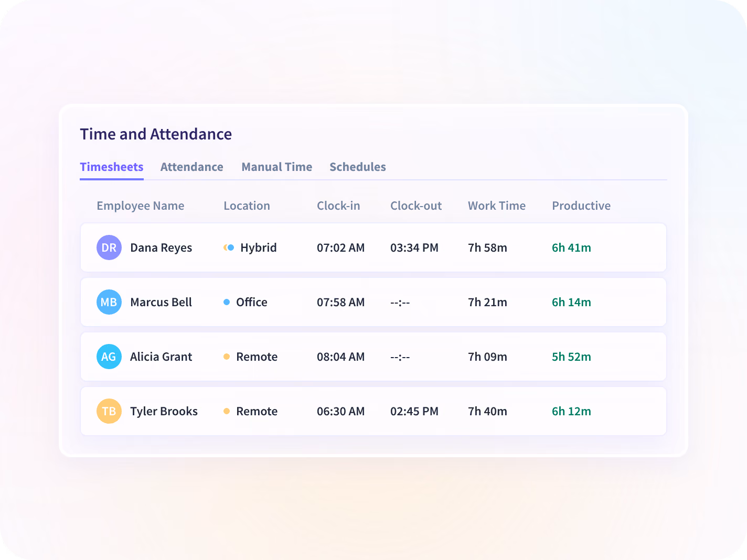Image resolution: width=747 pixels, height=560 pixels.
Task: Click the Productive column header
Action: tap(581, 206)
